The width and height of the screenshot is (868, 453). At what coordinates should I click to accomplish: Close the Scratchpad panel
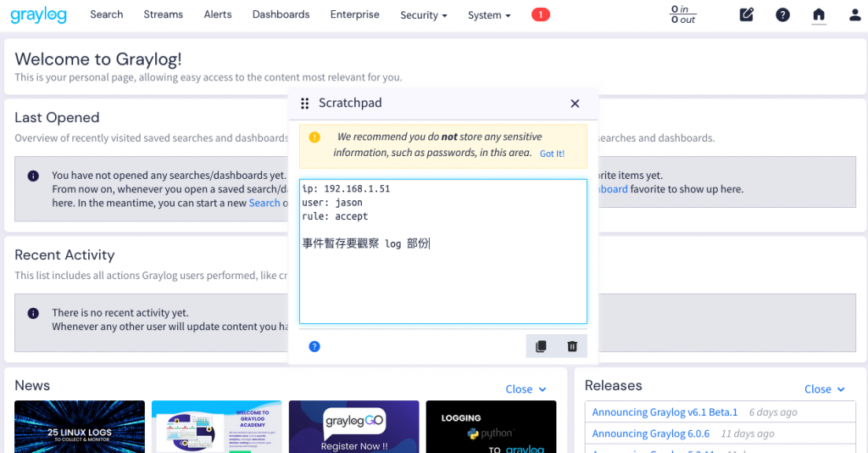pyautogui.click(x=575, y=103)
